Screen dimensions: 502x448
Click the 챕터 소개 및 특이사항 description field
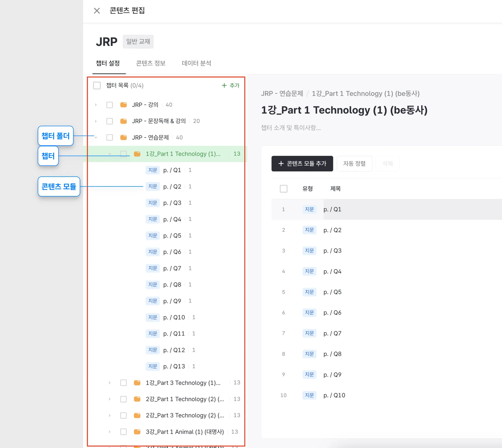291,128
